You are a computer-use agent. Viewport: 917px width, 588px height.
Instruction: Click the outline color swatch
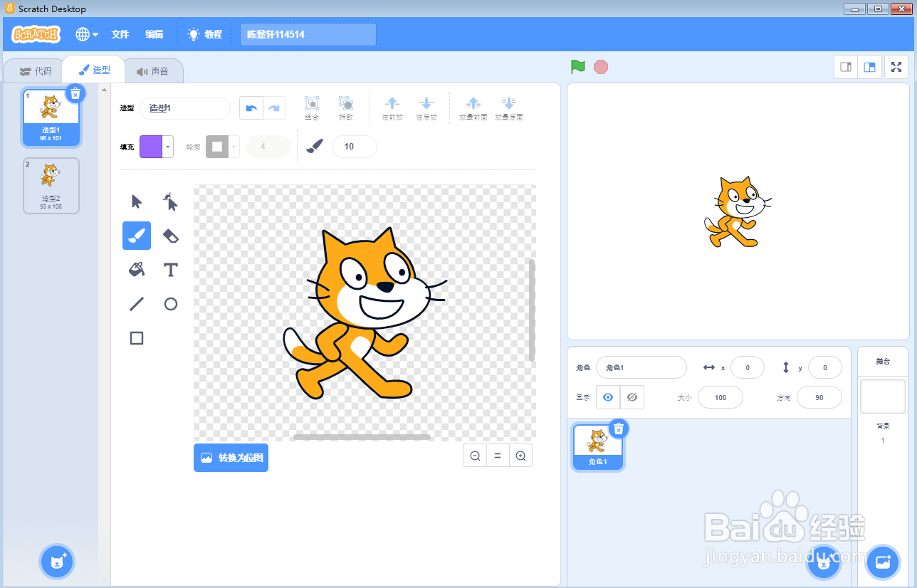click(x=217, y=147)
